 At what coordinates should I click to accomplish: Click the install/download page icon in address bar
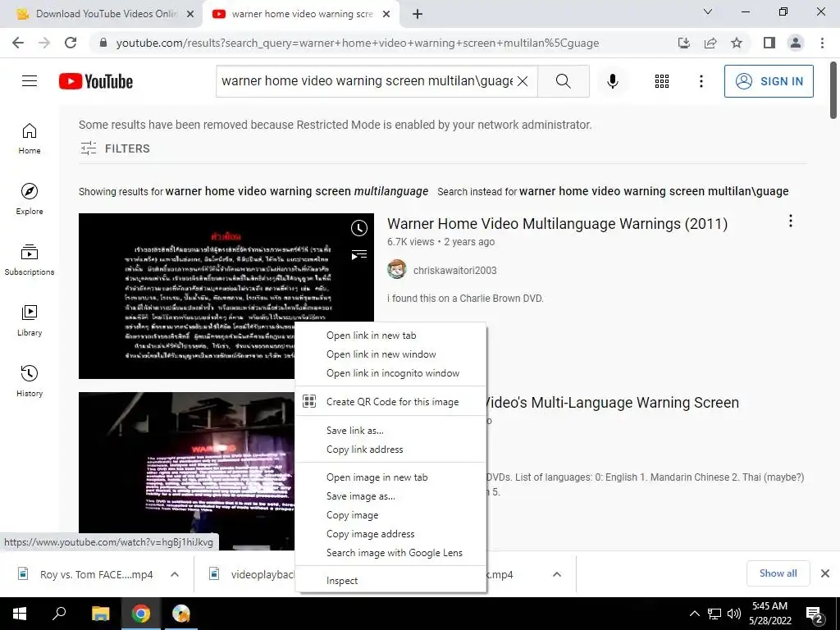[x=684, y=43]
